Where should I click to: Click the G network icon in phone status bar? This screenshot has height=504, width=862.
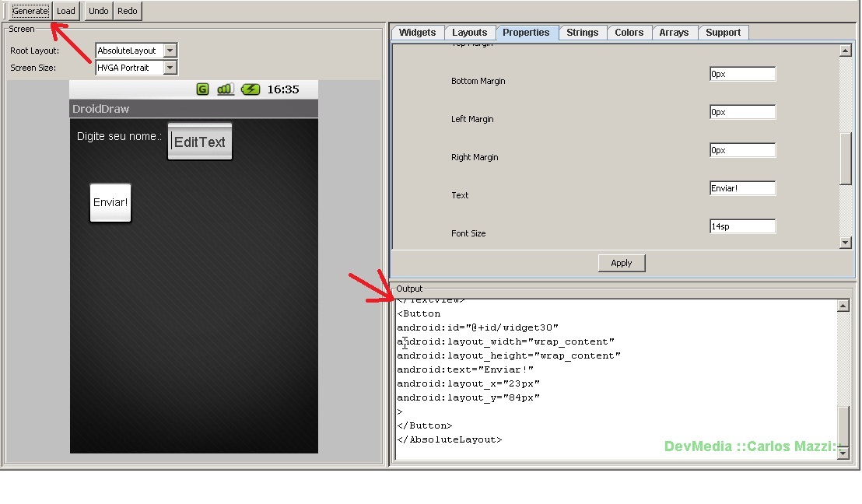point(202,89)
